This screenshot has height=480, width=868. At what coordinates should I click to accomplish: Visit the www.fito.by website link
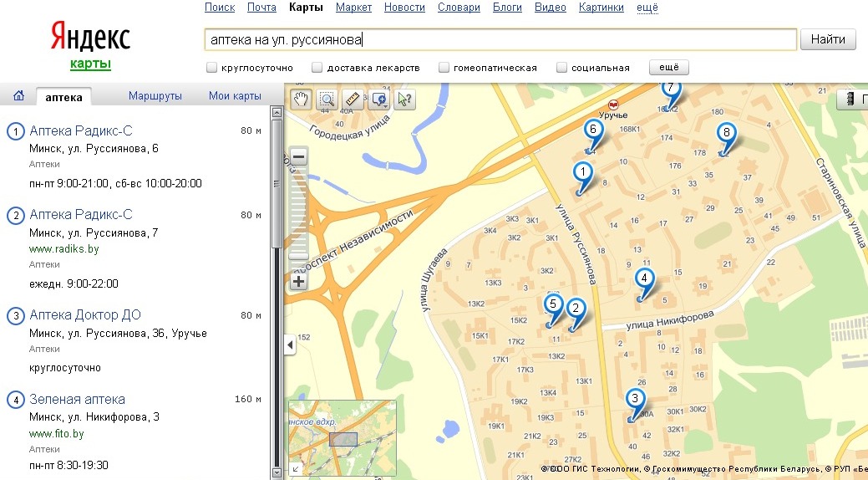[57, 433]
